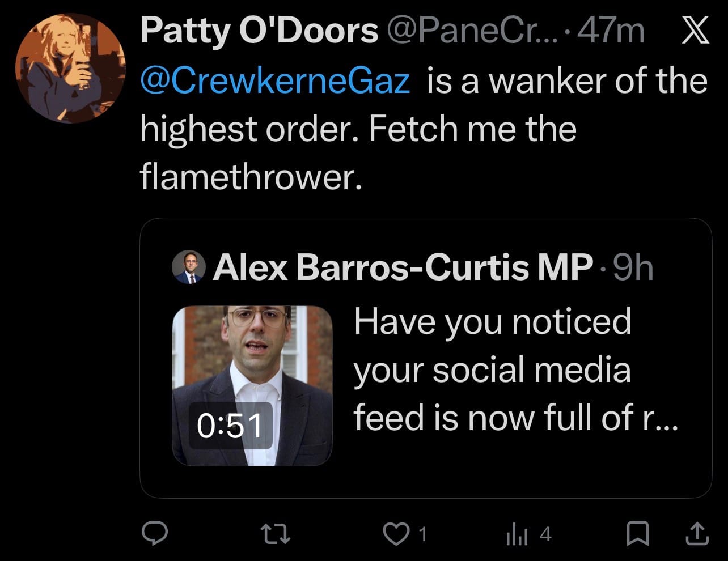Click the 0:51 video duration badge
Viewport: 728px width, 561px height.
point(230,425)
